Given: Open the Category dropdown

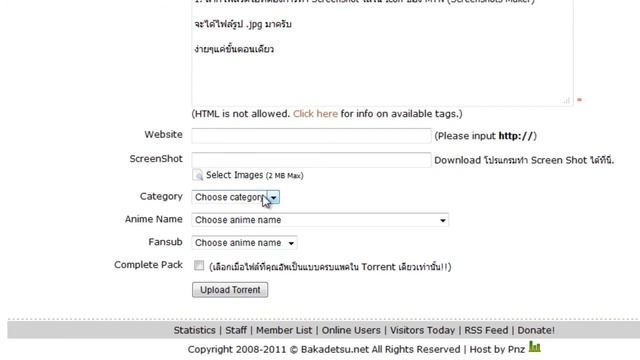Looking at the screenshot, I should (x=236, y=197).
